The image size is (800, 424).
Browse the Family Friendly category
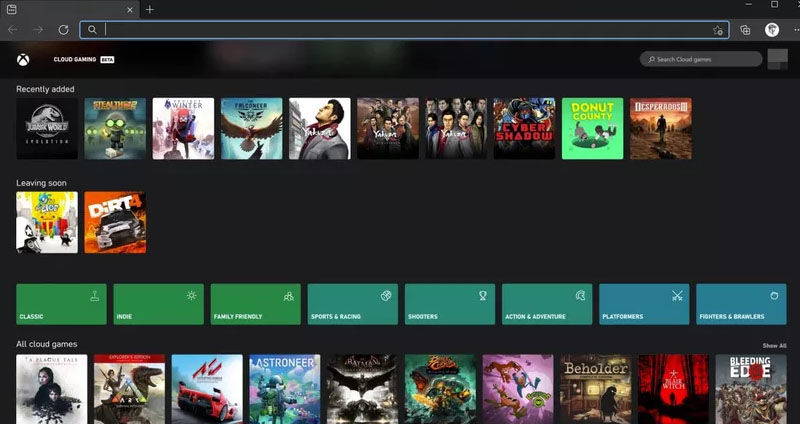click(x=255, y=304)
